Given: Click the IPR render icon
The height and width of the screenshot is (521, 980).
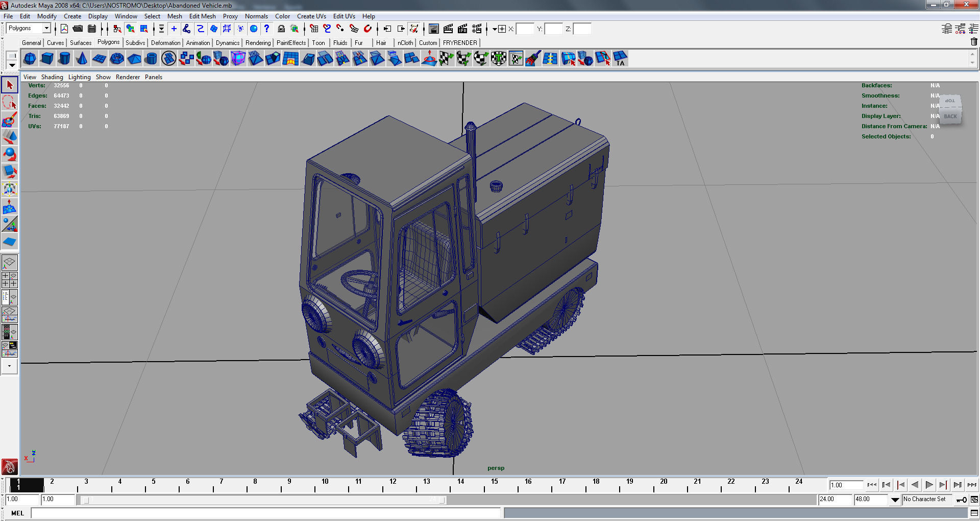Looking at the screenshot, I should pyautogui.click(x=462, y=29).
